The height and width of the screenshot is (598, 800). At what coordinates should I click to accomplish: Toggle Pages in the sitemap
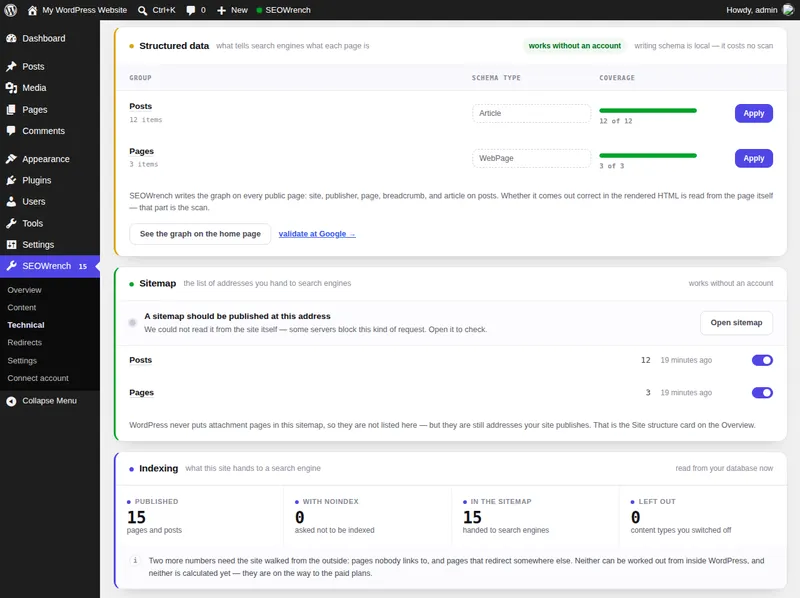[762, 392]
